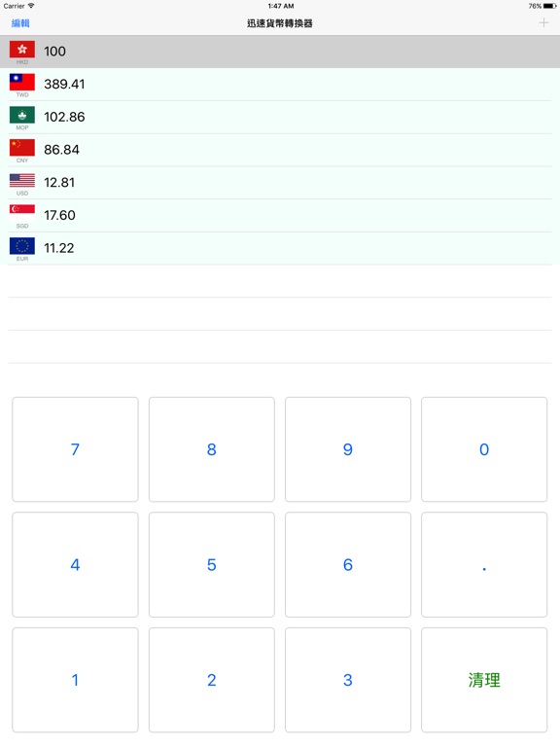Tap the number 0 key
The height and width of the screenshot is (747, 560).
484,449
